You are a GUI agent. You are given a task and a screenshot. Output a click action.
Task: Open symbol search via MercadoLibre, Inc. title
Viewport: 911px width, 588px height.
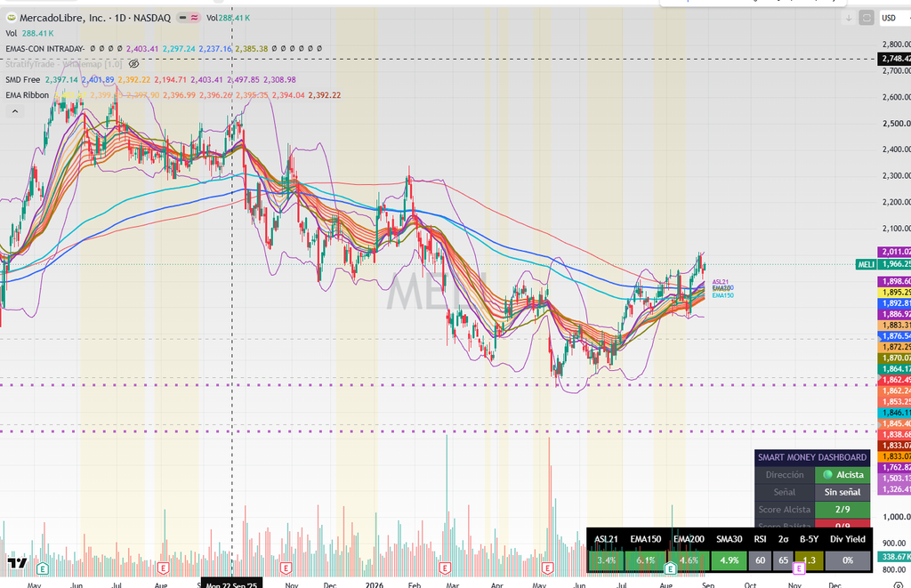pos(94,18)
